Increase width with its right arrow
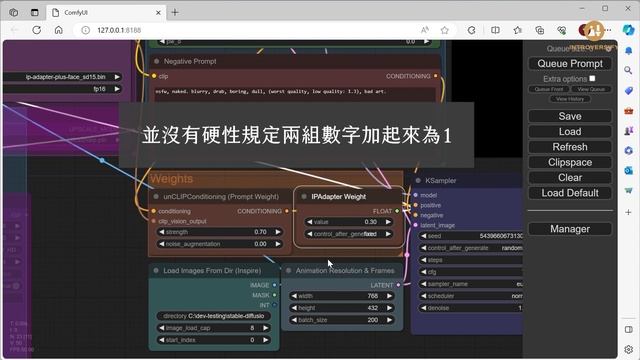The width and height of the screenshot is (640, 360). click(389, 296)
